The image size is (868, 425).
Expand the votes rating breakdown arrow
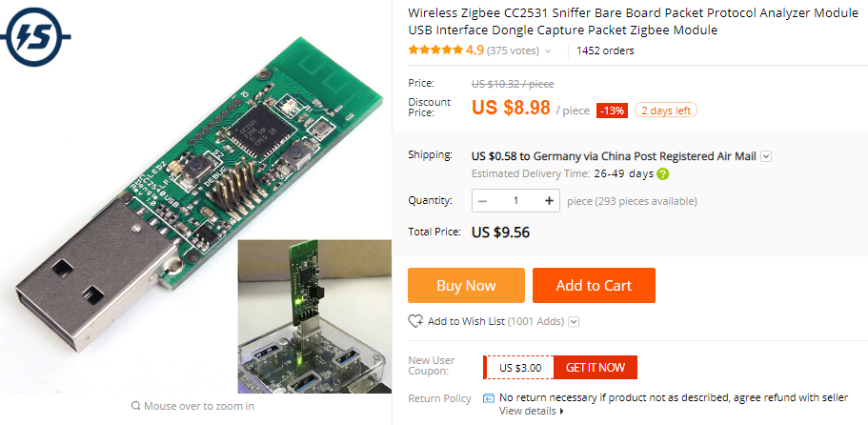[x=548, y=51]
